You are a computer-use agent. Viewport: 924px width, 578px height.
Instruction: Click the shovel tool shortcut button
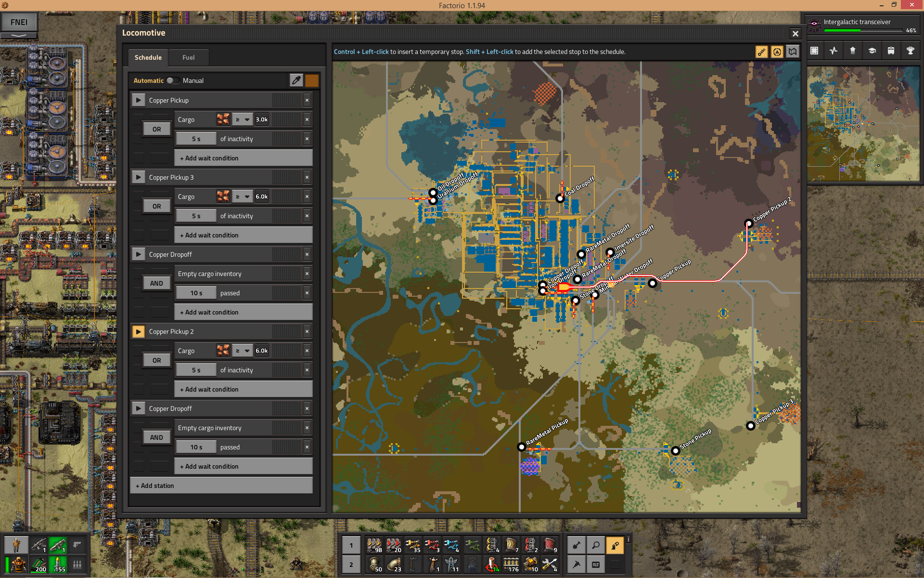577,545
